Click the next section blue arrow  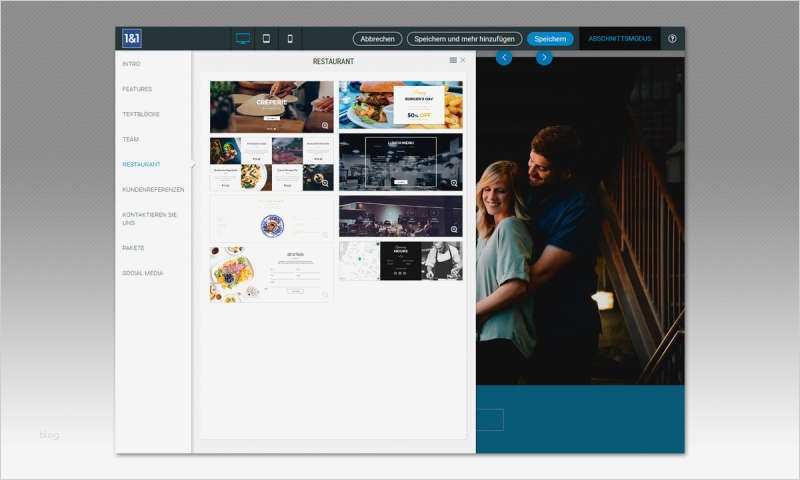(x=544, y=57)
